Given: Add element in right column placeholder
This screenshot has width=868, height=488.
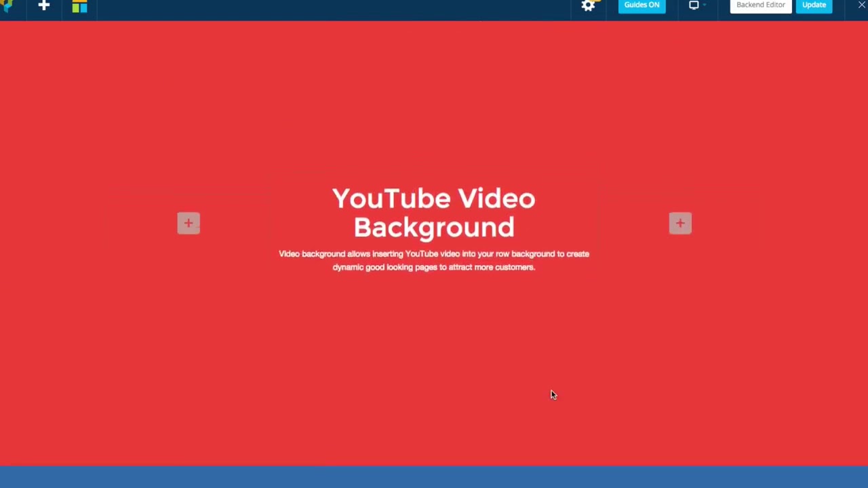Looking at the screenshot, I should pos(680,223).
